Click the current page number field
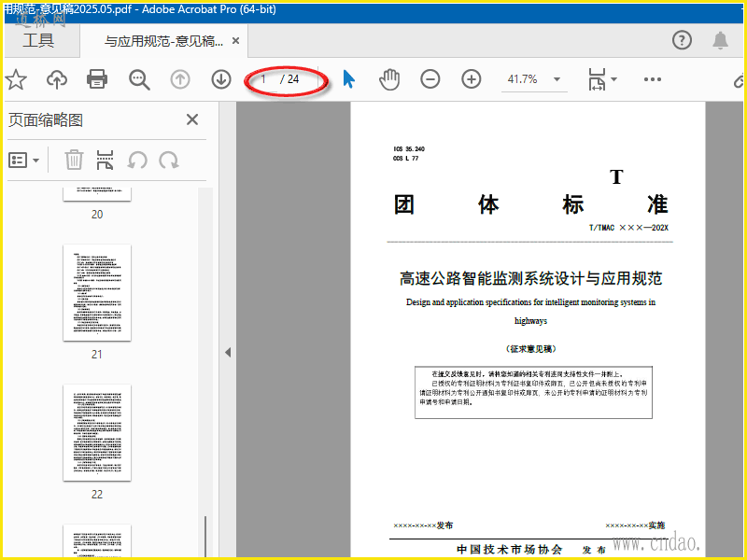 pos(264,79)
